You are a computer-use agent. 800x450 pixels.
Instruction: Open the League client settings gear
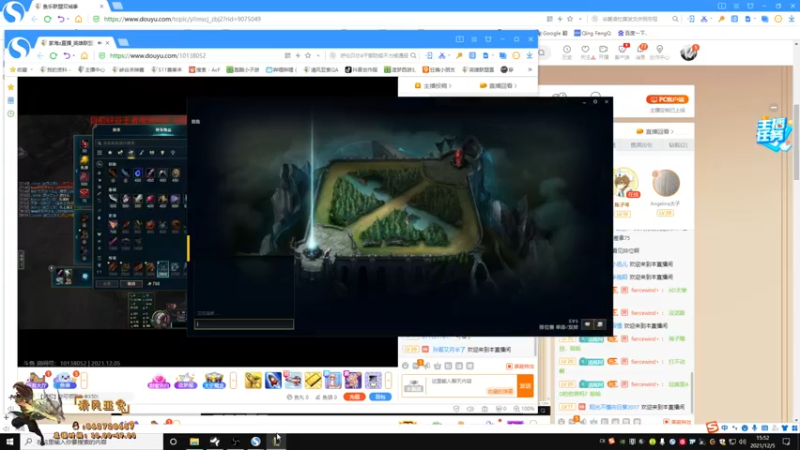(595, 102)
